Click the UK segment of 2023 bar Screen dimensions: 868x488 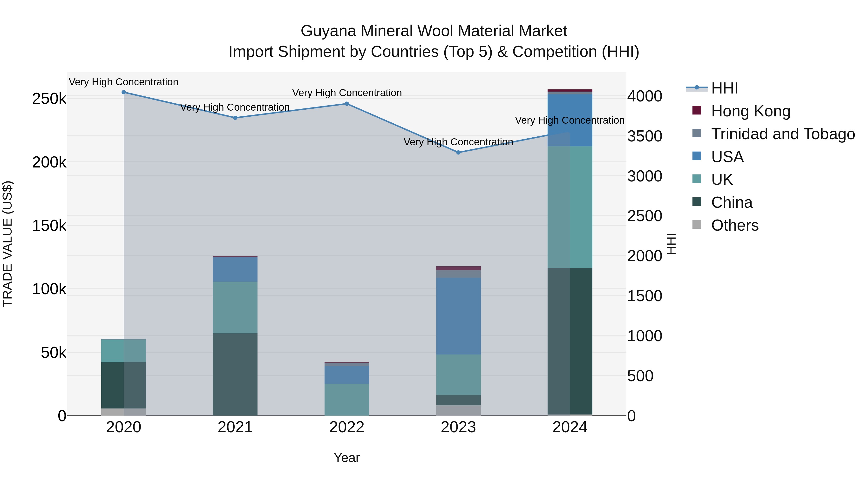coord(458,374)
